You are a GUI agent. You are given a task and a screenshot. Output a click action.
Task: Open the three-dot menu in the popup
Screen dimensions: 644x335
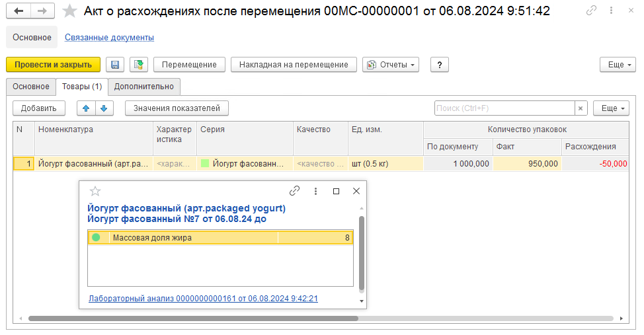point(315,192)
